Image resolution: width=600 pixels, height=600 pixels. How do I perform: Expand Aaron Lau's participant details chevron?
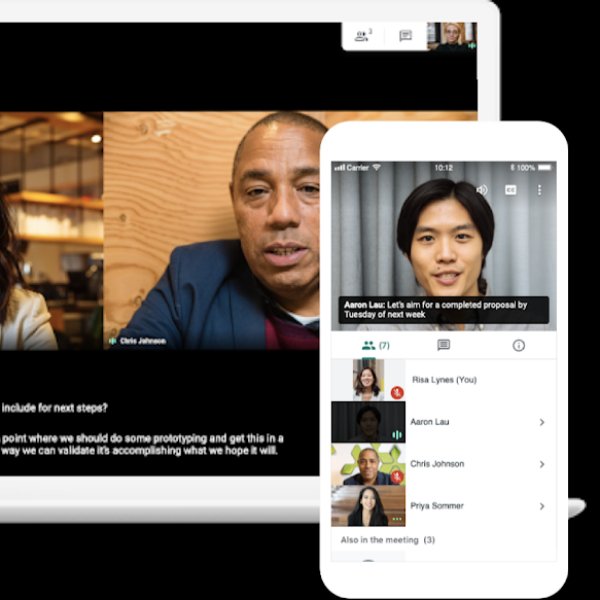(x=542, y=422)
